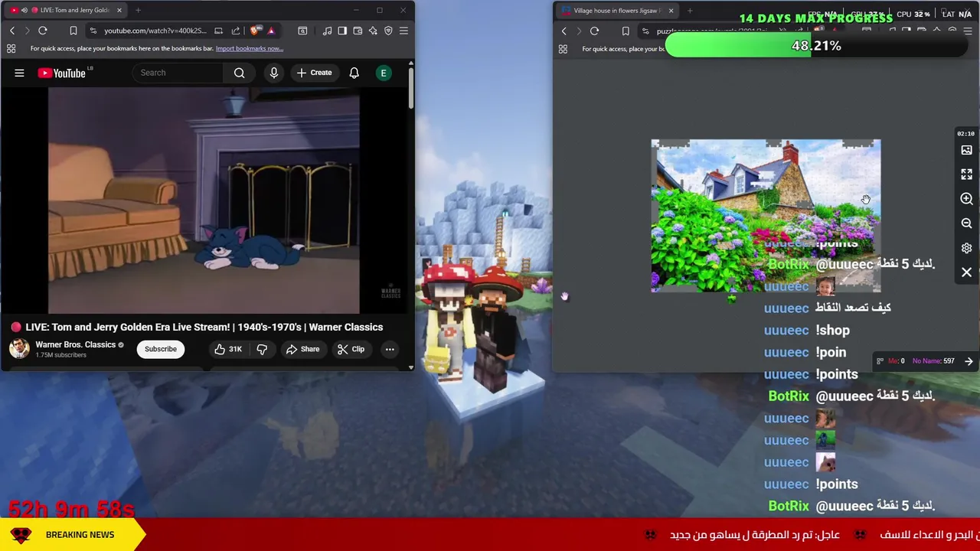Screen dimensions: 980x551
Task: Click the YouTube page vertical scrollbar
Action: 410,88
